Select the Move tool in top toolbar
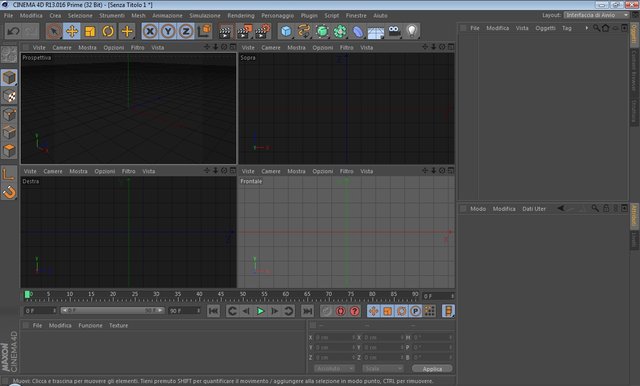This screenshot has width=640, height=386. click(x=72, y=31)
